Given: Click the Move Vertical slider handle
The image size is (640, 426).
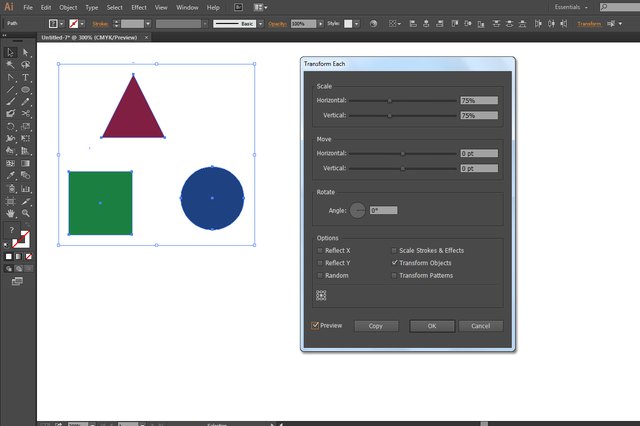Looking at the screenshot, I should [403, 168].
